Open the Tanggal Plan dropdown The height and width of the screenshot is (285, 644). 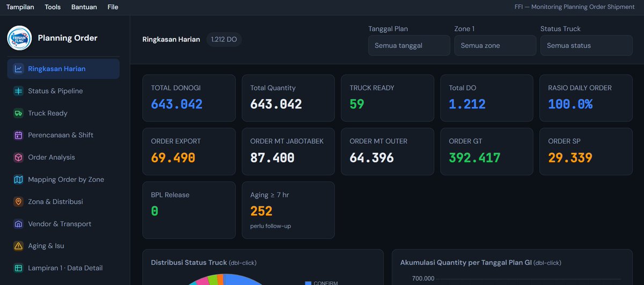pos(409,46)
